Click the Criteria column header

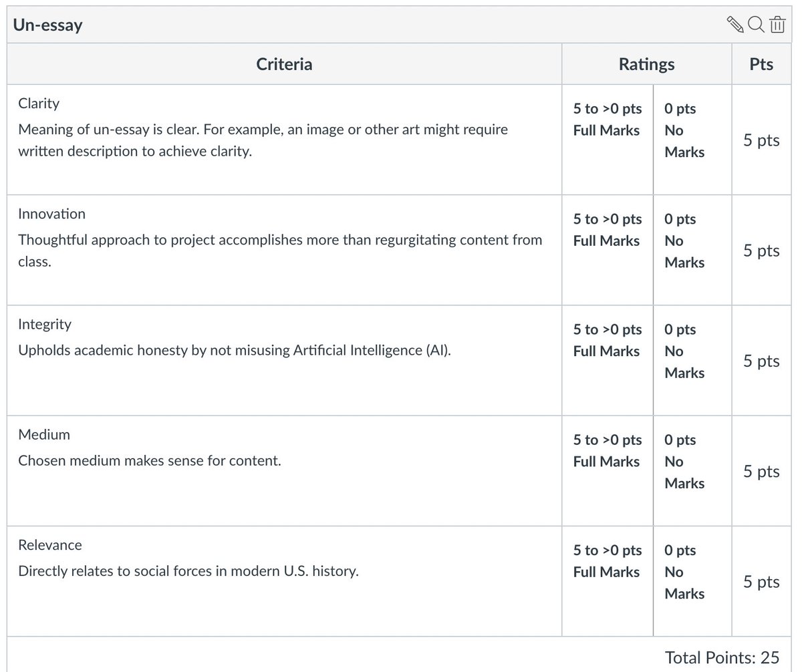(x=284, y=64)
